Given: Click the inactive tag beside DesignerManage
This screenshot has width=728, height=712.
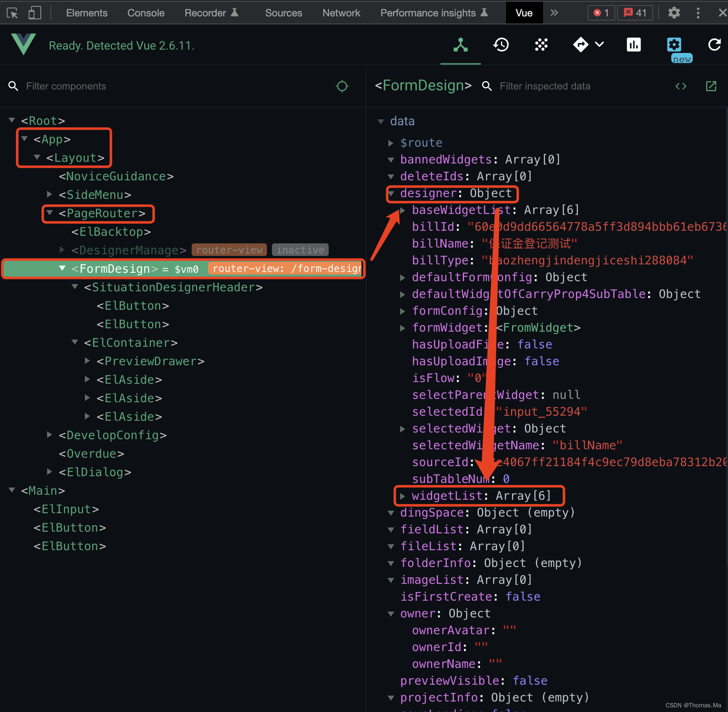Looking at the screenshot, I should pos(300,250).
